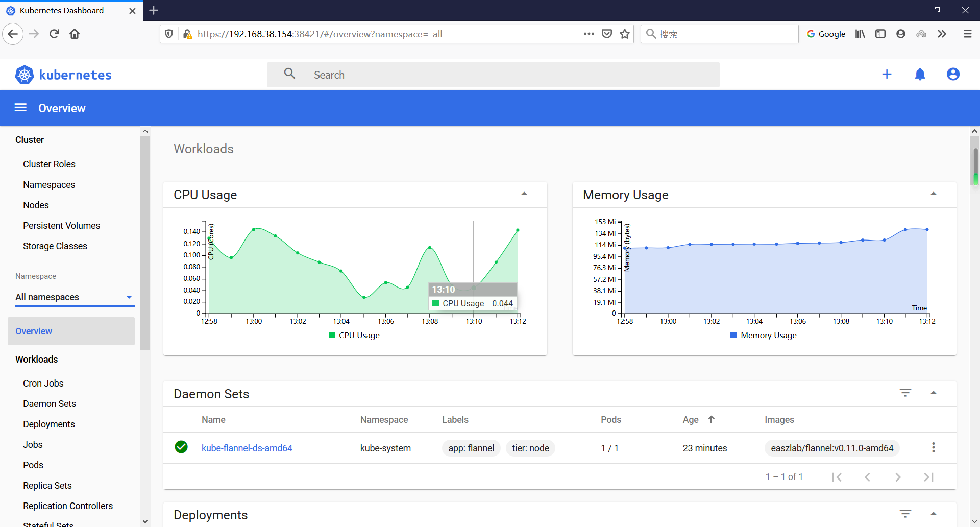Sort by Age ascending arrow

[712, 419]
